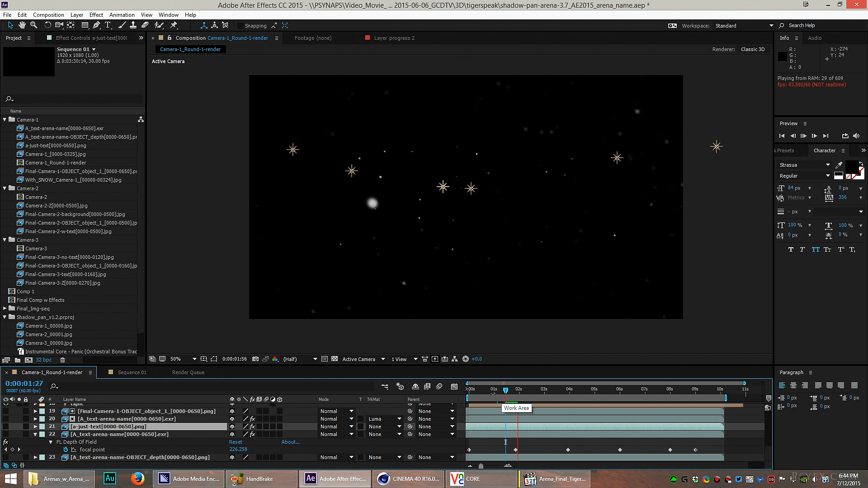Toggle the Faux Bold button in Character panel

pyautogui.click(x=791, y=249)
